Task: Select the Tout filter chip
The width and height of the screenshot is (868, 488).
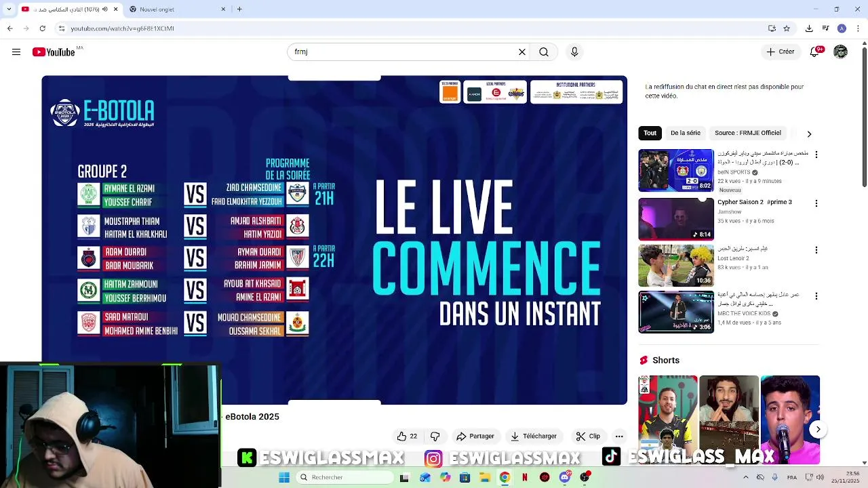Action: [650, 134]
